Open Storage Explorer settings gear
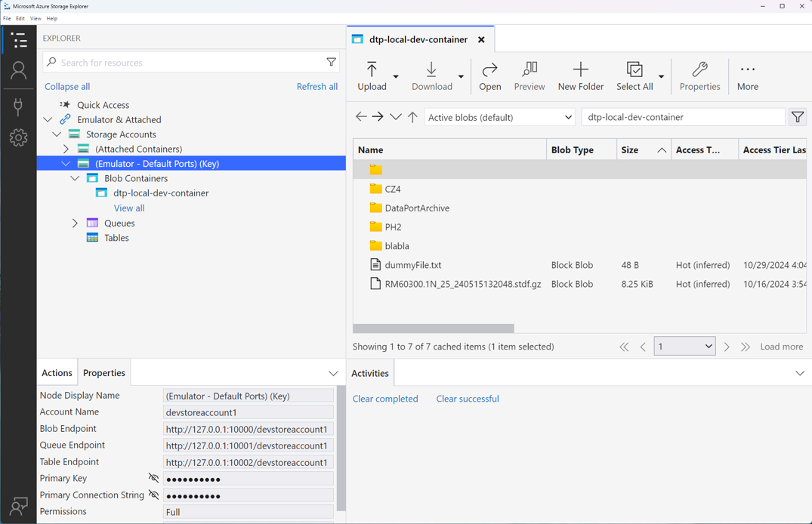 point(19,137)
